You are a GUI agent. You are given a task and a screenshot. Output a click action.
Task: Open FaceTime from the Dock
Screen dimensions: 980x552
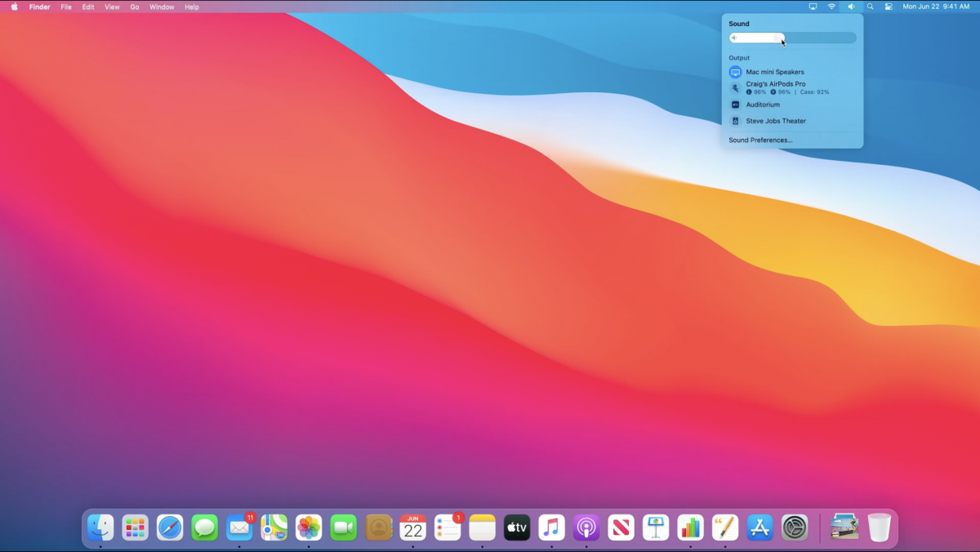[341, 528]
